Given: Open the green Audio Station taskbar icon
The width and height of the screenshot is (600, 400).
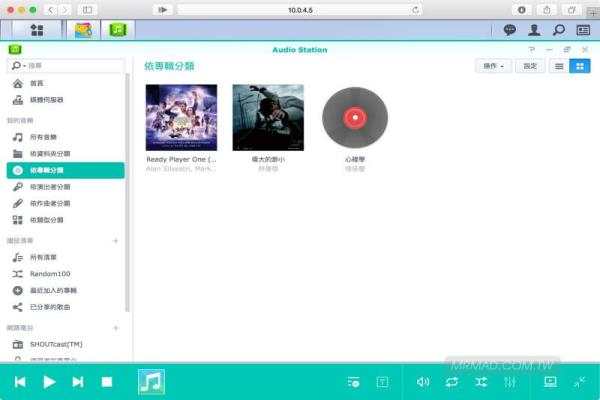Looking at the screenshot, I should point(118,30).
